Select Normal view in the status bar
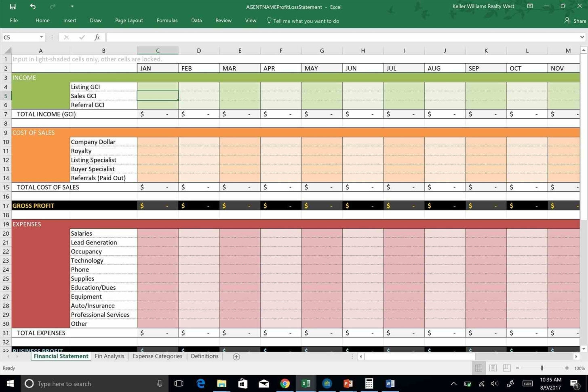588x392 pixels. 479,368
